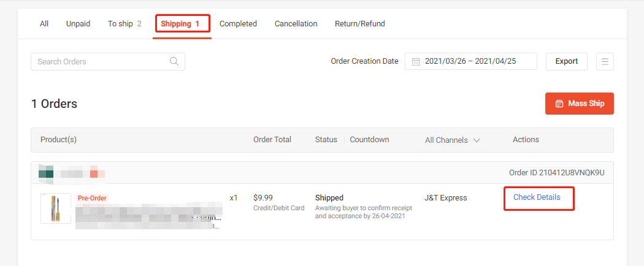This screenshot has width=644, height=266.
Task: Expand the All Channels dropdown
Action: [x=452, y=140]
